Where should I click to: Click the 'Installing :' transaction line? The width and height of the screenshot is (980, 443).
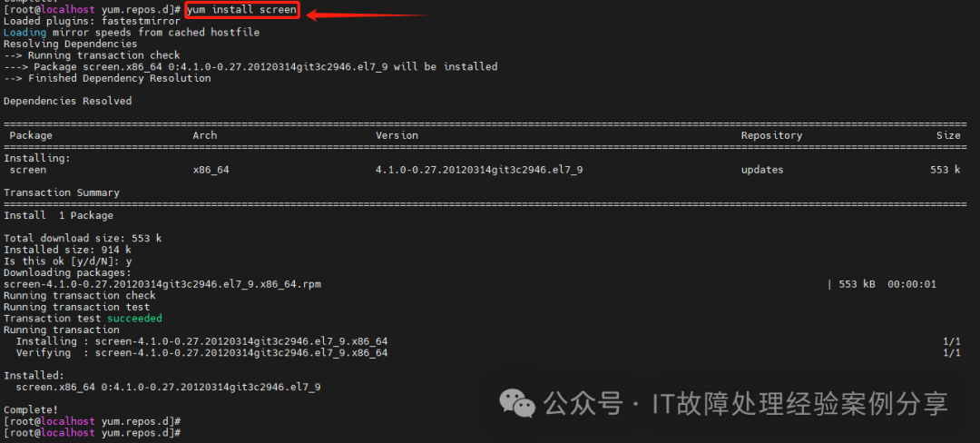pos(201,341)
